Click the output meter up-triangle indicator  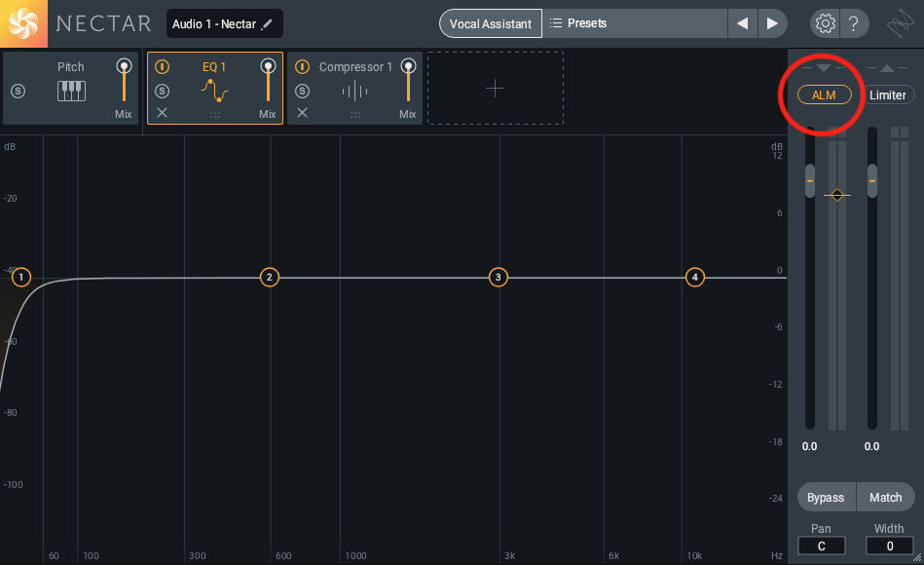[x=886, y=68]
